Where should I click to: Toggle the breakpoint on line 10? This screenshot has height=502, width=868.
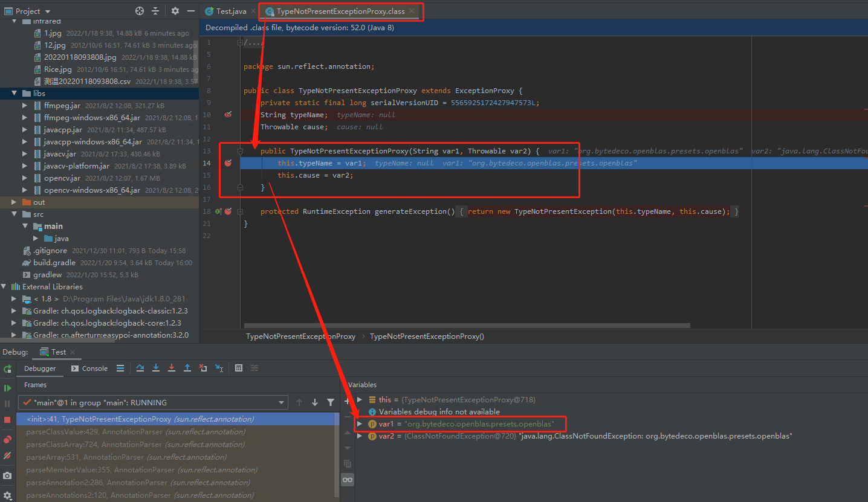click(x=227, y=114)
